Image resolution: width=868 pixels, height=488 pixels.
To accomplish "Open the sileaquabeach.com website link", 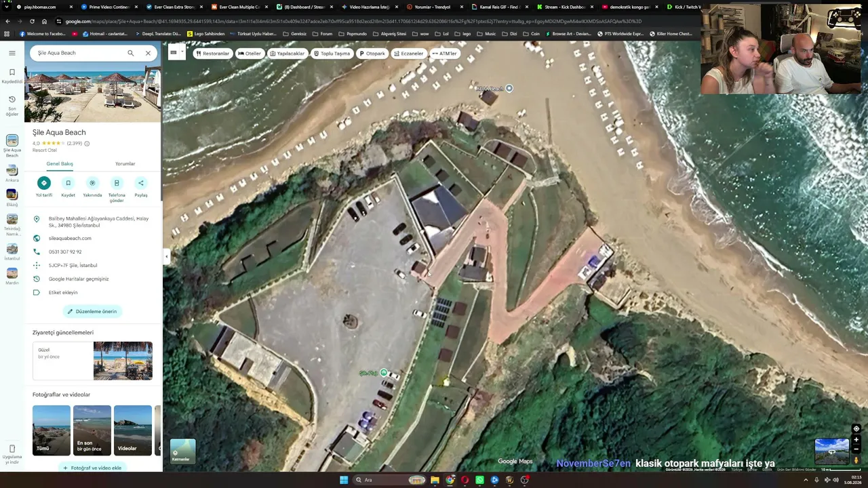I will (70, 239).
